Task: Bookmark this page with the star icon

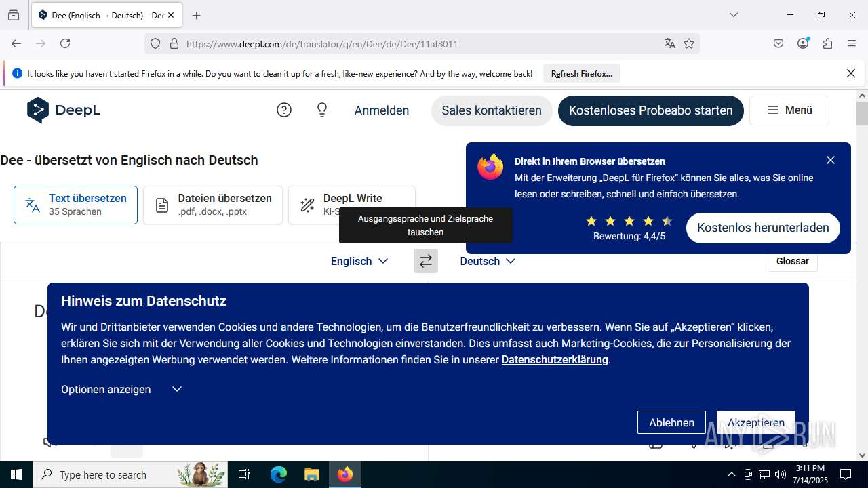Action: point(689,43)
